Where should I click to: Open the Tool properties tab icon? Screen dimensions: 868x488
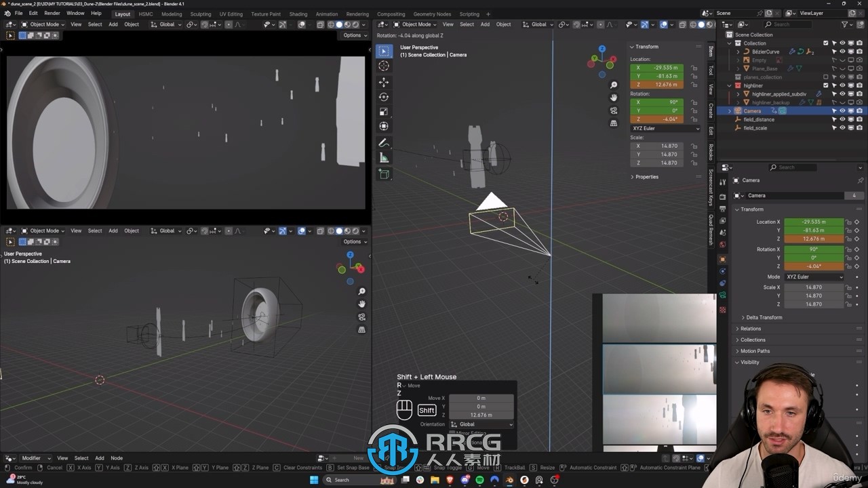pos(723,182)
